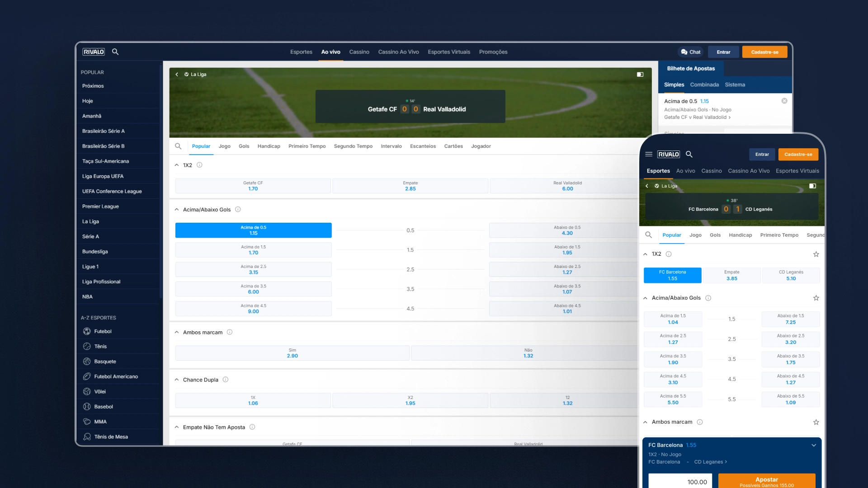Select Tênis sport icon in sidebar

tap(87, 347)
